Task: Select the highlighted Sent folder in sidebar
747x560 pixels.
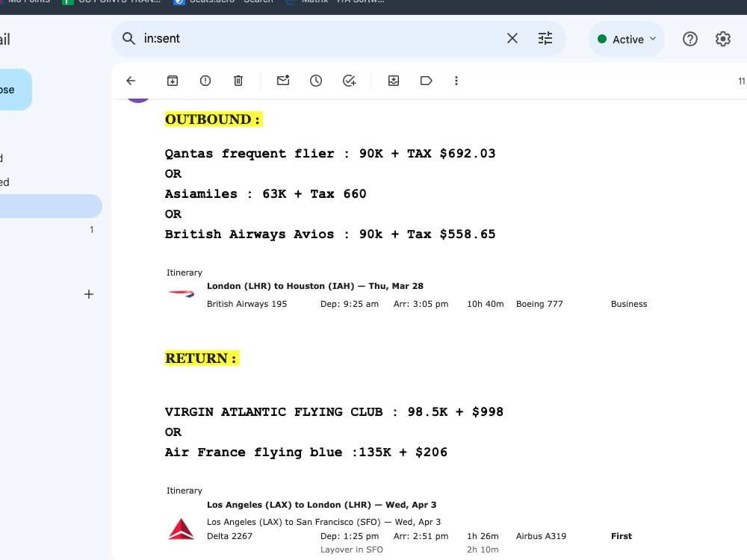Action: (x=50, y=206)
